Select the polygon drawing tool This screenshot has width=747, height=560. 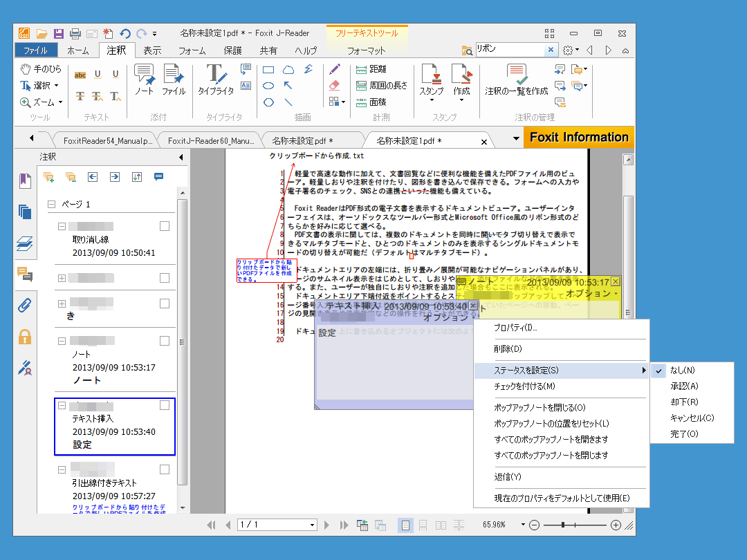[x=268, y=102]
